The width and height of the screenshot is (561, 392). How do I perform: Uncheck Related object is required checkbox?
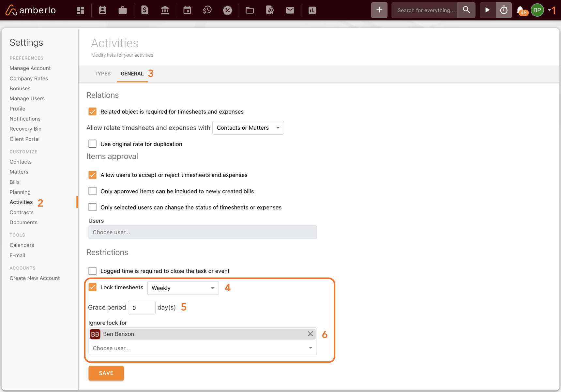[93, 111]
